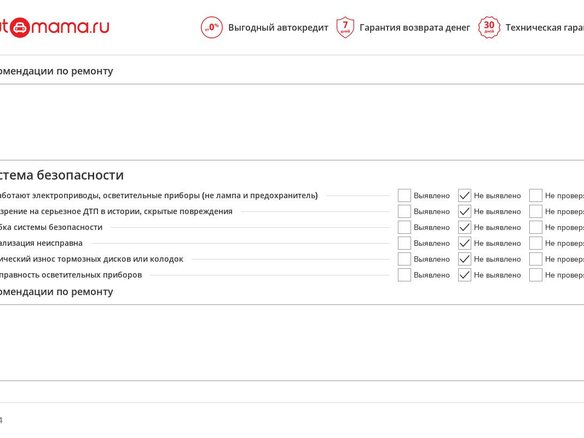Open the 'Техническая гарантия' link at the right

point(545,28)
